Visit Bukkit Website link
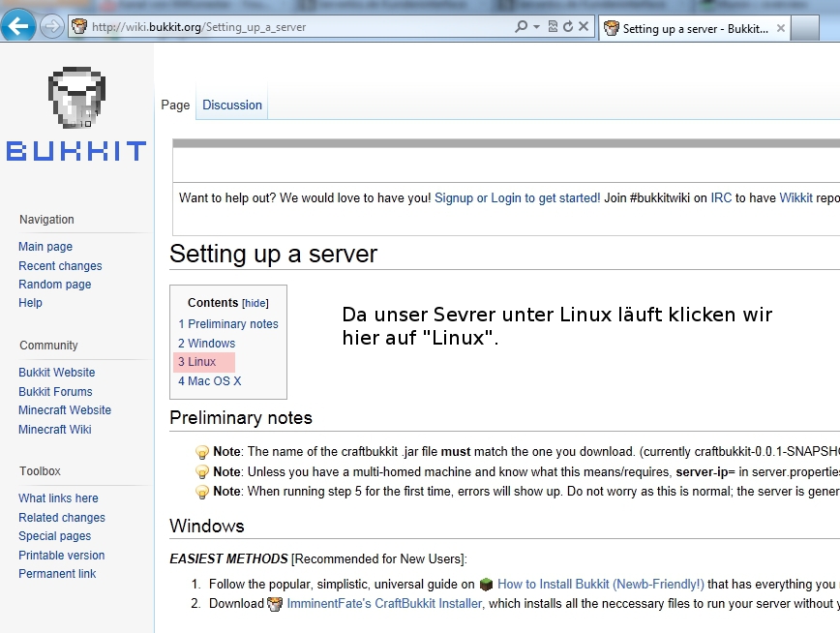840x633 pixels. [x=57, y=373]
